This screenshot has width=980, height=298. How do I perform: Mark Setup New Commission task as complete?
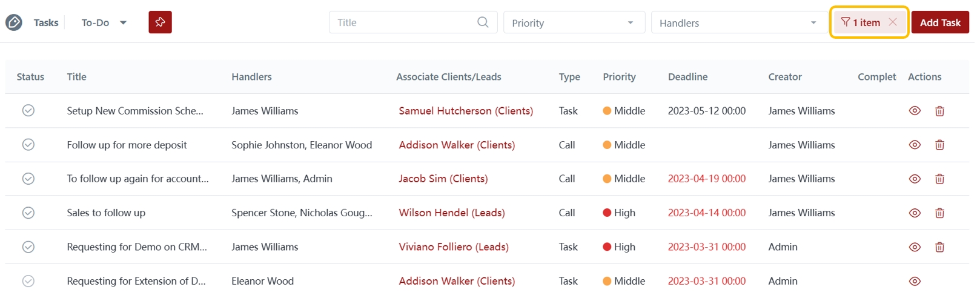28,110
